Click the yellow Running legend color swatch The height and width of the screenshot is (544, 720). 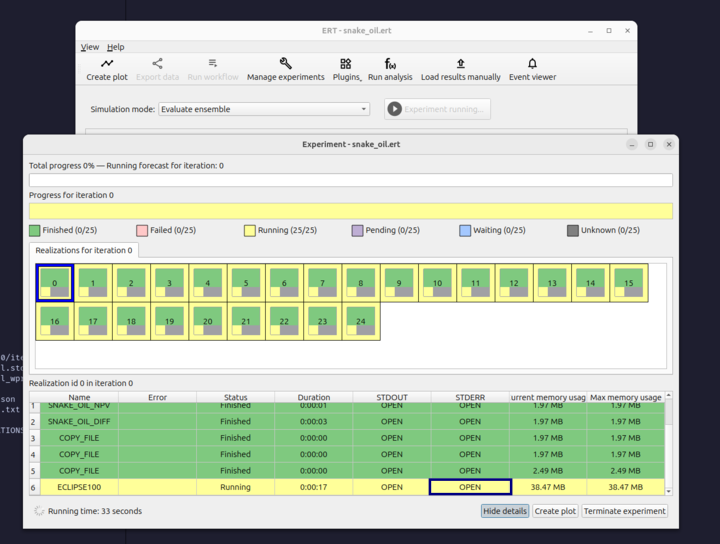pyautogui.click(x=249, y=230)
